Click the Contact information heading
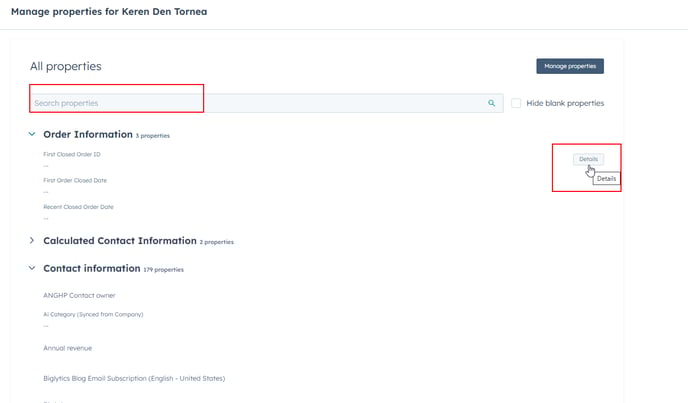 tap(92, 268)
